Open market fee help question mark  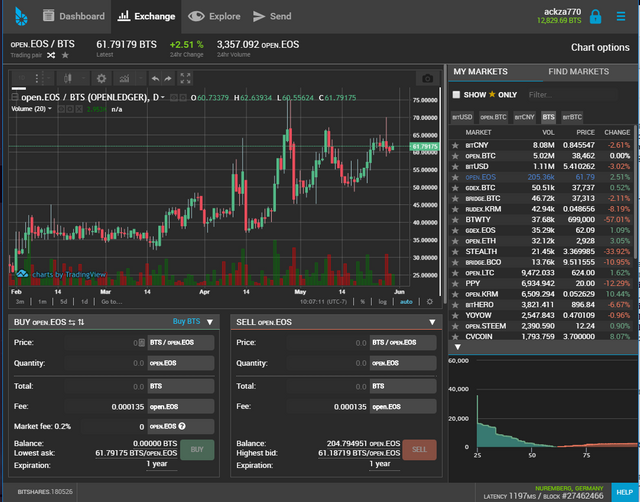(182, 426)
